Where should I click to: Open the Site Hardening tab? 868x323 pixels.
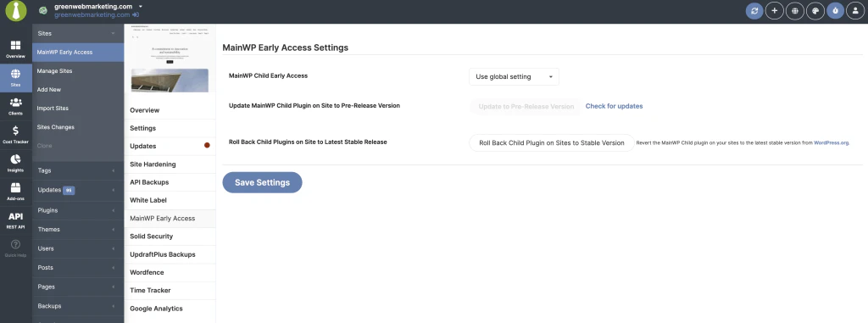pos(170,164)
